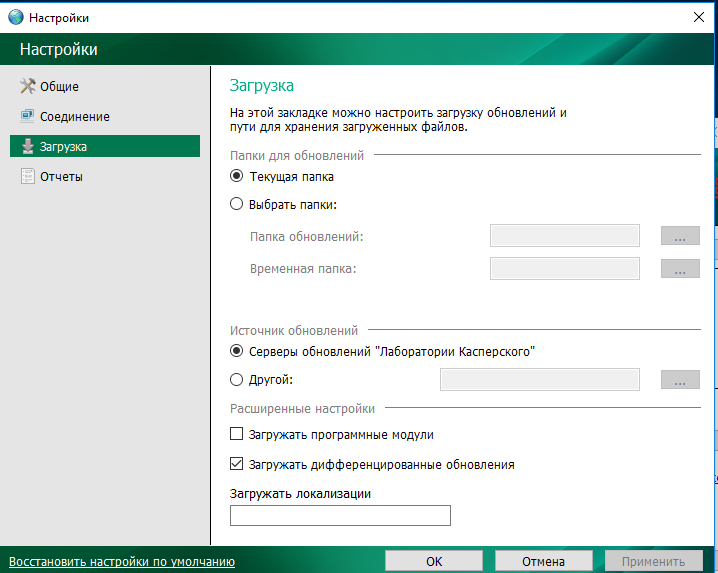Browse for Папка обновлений folder
This screenshot has height=573, width=718.
point(680,235)
